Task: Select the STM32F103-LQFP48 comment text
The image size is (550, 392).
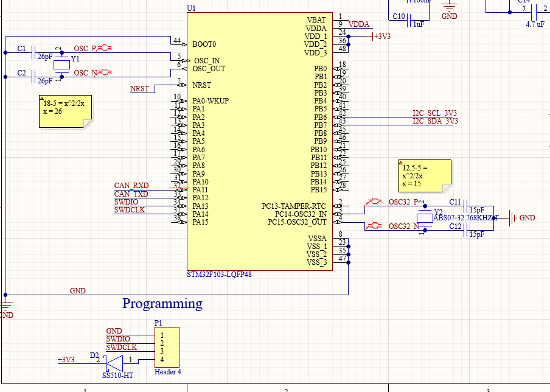Action: (219, 275)
